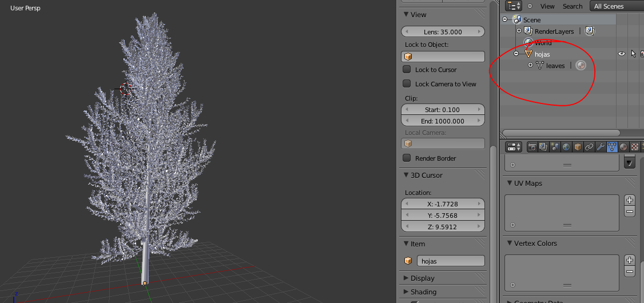Screen dimensions: 644x303
Task: Enable Lock to Cursor checkbox
Action: coord(407,69)
